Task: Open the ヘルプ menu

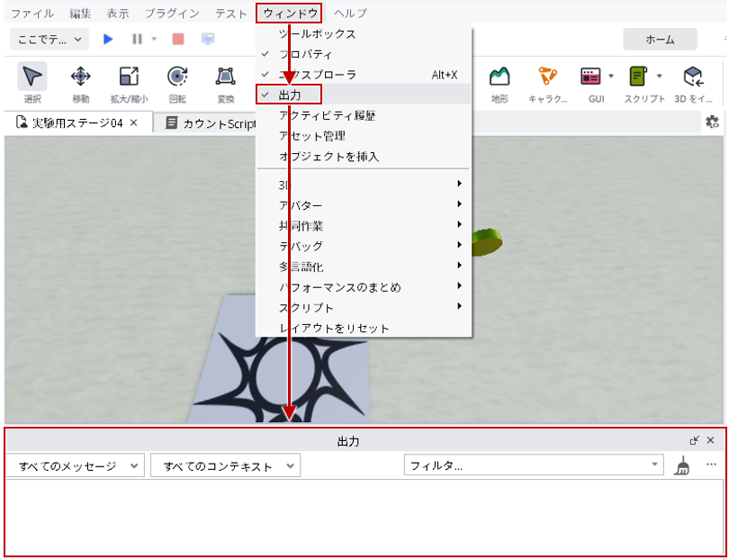Action: (x=350, y=13)
